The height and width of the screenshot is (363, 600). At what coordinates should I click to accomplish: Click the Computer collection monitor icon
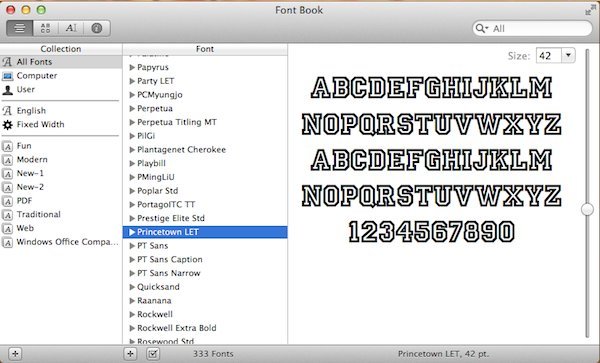point(7,76)
